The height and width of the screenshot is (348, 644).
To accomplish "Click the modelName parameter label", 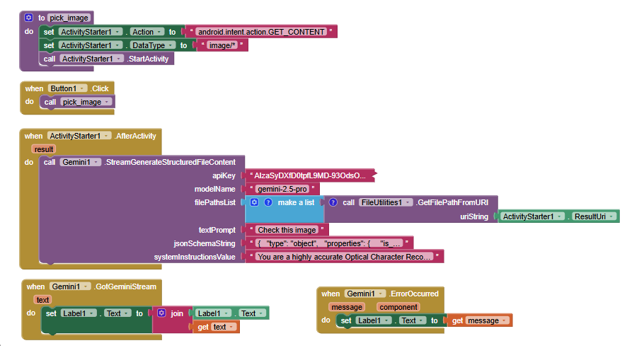I will [x=215, y=189].
